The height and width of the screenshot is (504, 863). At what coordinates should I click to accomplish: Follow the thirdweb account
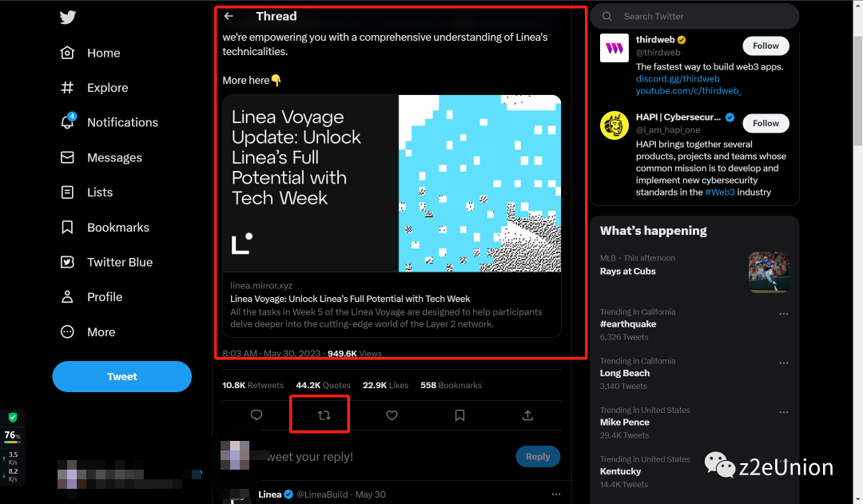tap(766, 46)
